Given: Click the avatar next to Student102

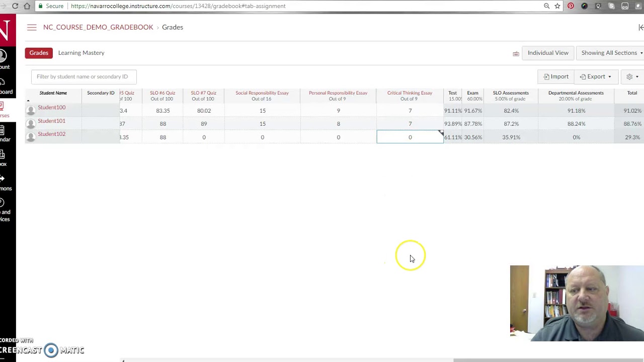Looking at the screenshot, I should pyautogui.click(x=31, y=137).
